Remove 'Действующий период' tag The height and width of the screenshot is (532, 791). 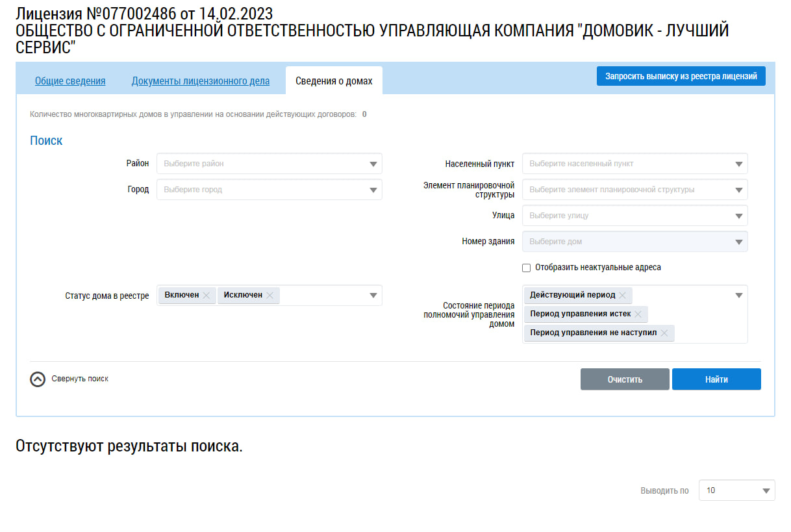(622, 296)
